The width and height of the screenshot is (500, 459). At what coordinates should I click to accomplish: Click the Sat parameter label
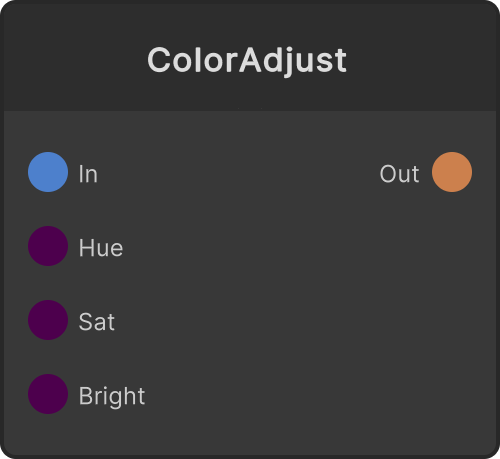click(97, 322)
